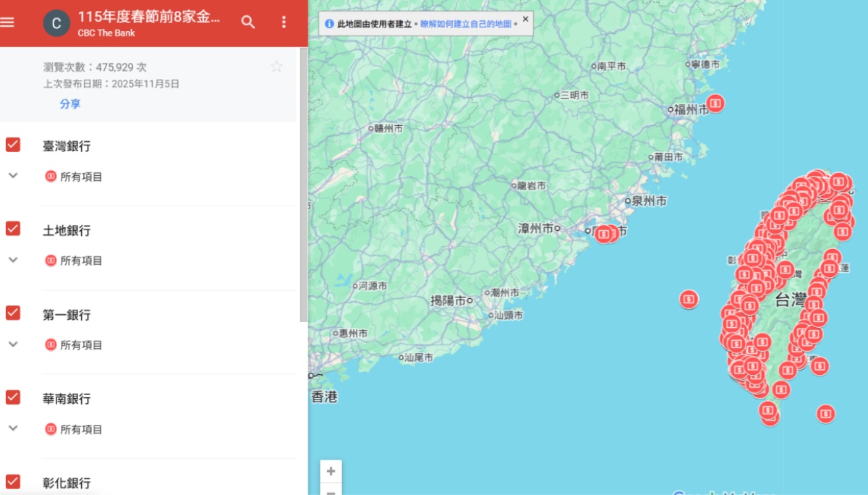Expand the 土地銀行 items chevron
This screenshot has height=495, width=868.
(13, 260)
